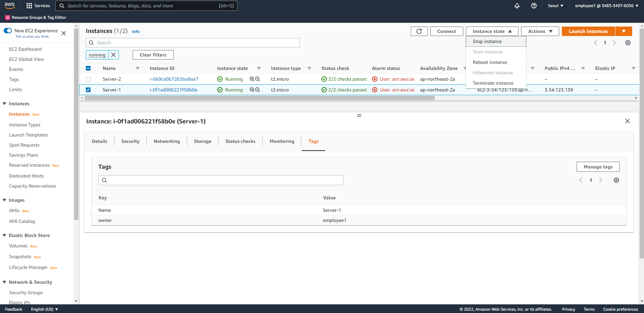Open the Launch instances split arrow
Screen dimensions: 644x313
pos(624,31)
